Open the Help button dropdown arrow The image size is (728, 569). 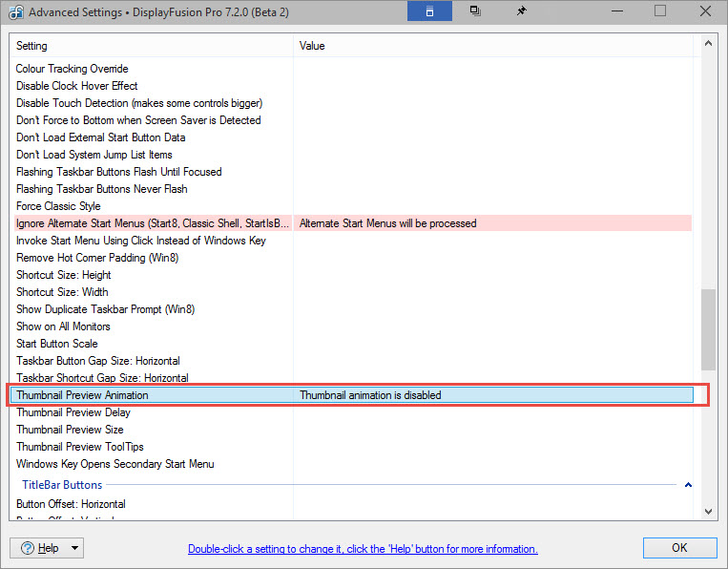[74, 548]
